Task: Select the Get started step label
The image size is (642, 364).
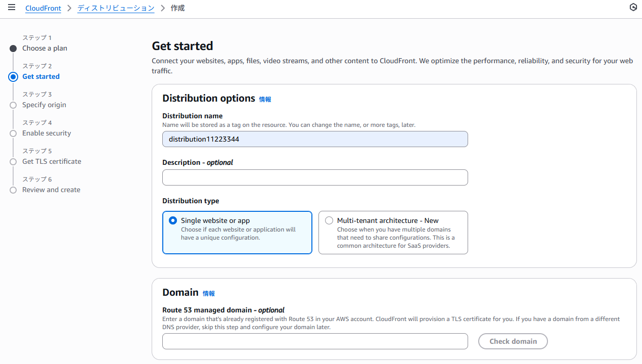Action: point(41,77)
